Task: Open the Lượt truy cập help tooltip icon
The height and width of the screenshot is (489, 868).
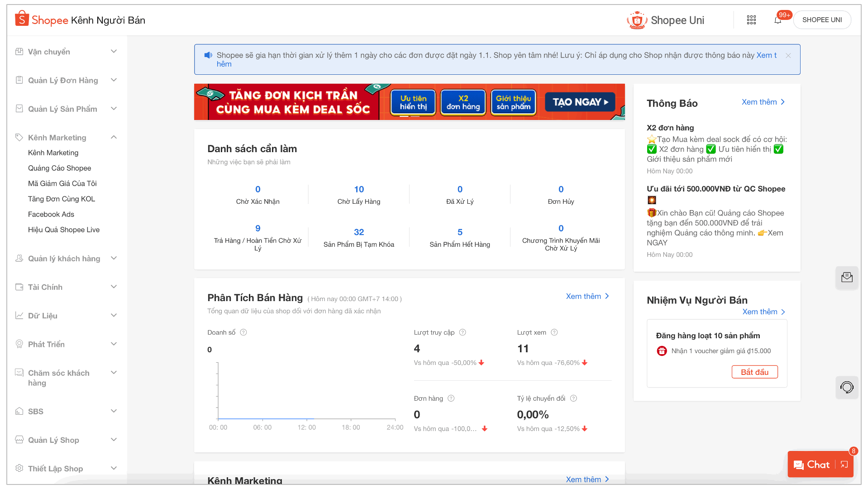Action: tap(463, 332)
